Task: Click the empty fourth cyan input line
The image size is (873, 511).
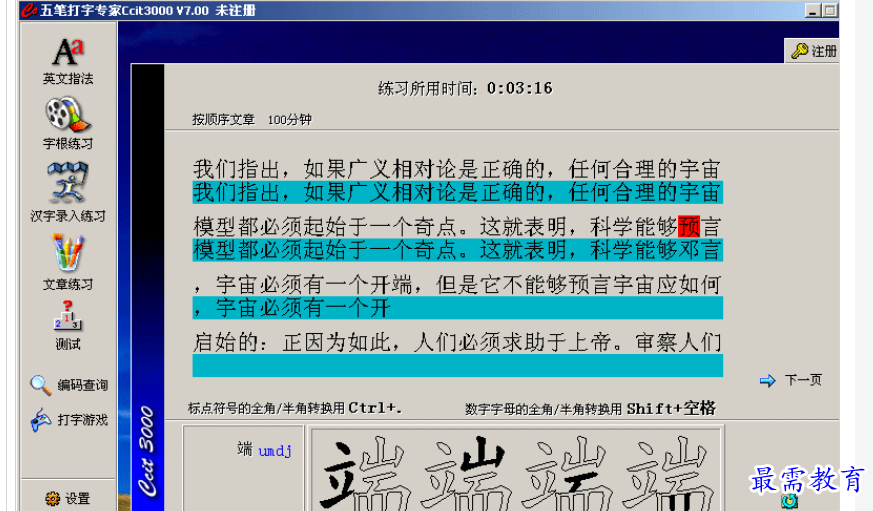Action: [x=458, y=366]
